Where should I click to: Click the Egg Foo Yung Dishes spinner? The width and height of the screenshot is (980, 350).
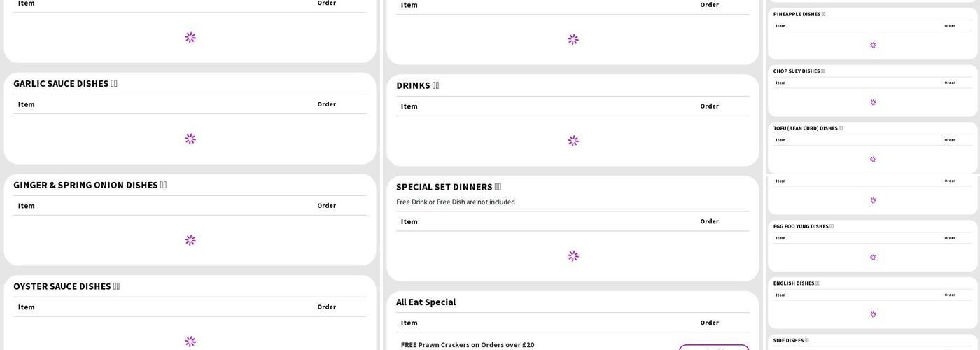tap(873, 258)
